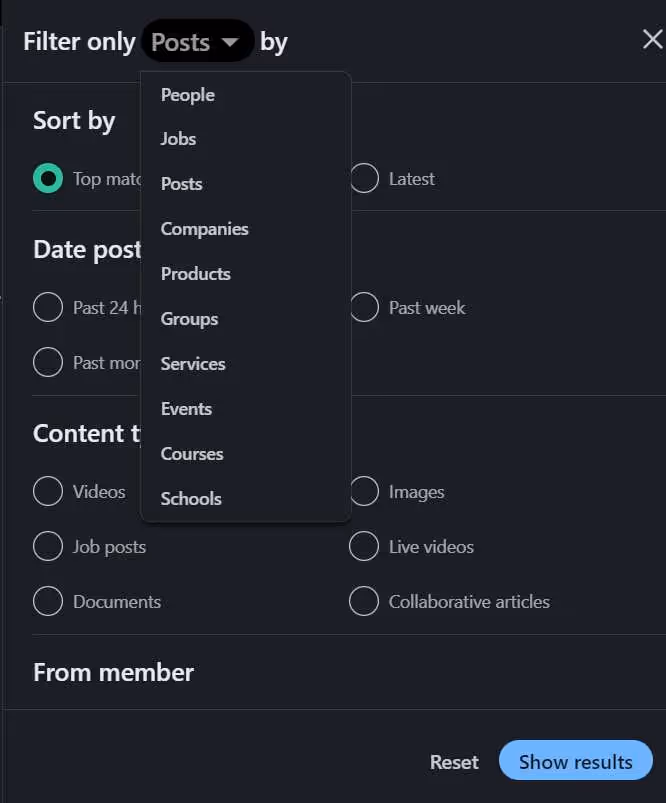Enable the Past month date filter
The width and height of the screenshot is (666, 803).
48,362
